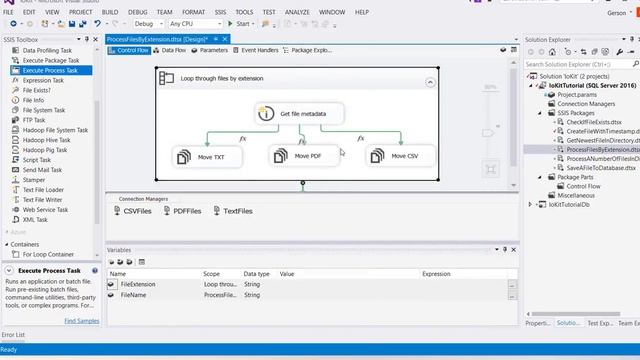Select Script Task in toolbox
This screenshot has width=640, height=360.
pos(37,160)
